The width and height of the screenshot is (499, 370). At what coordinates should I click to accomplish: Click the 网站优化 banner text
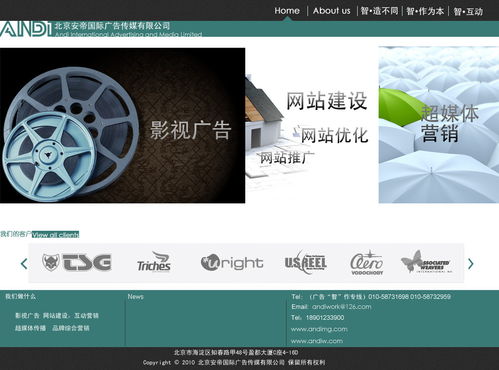click(334, 135)
